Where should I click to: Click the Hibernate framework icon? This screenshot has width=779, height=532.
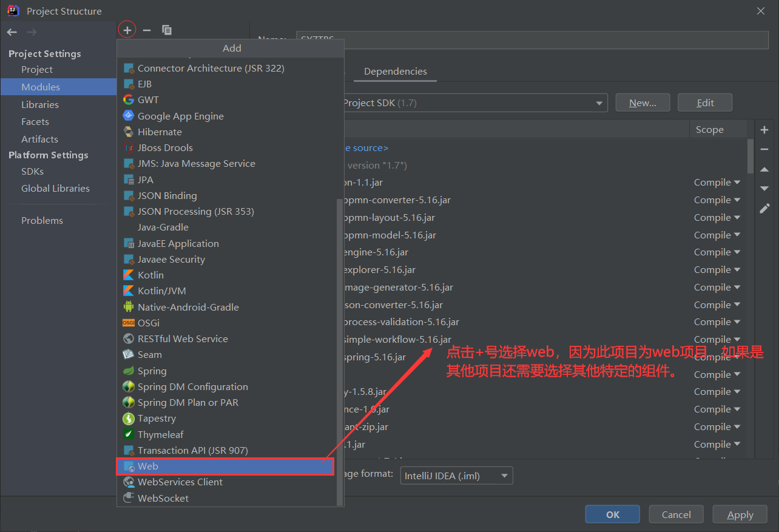[x=129, y=132]
